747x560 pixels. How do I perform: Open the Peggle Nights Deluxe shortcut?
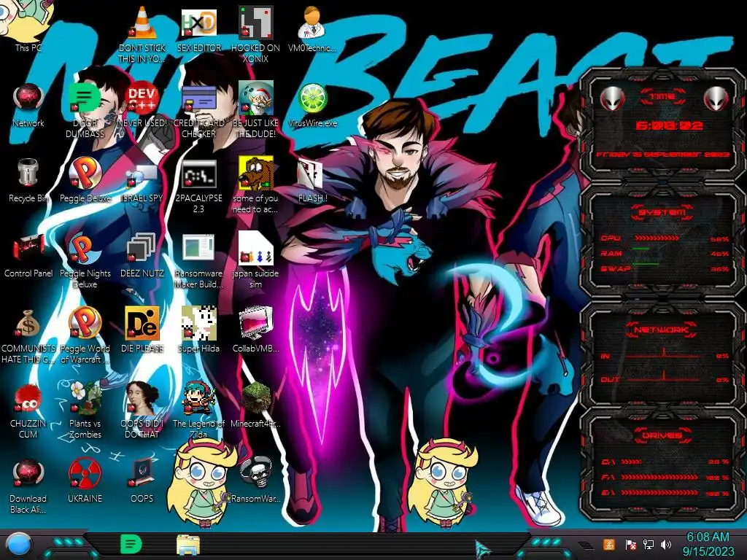pyautogui.click(x=85, y=248)
